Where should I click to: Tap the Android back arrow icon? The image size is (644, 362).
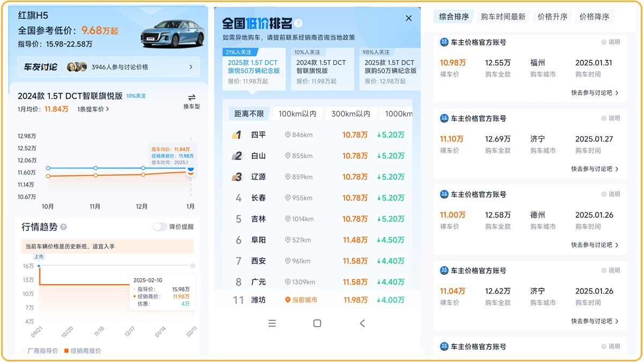[362, 323]
